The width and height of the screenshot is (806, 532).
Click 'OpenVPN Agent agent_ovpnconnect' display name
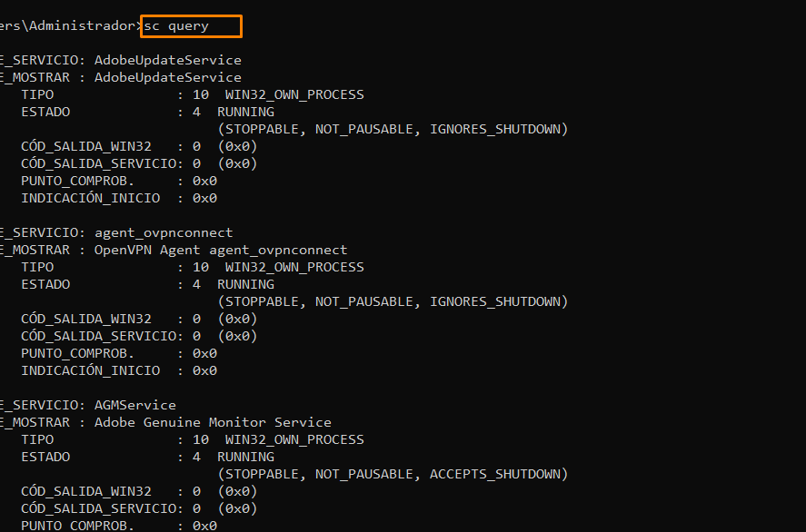pyautogui.click(x=221, y=250)
